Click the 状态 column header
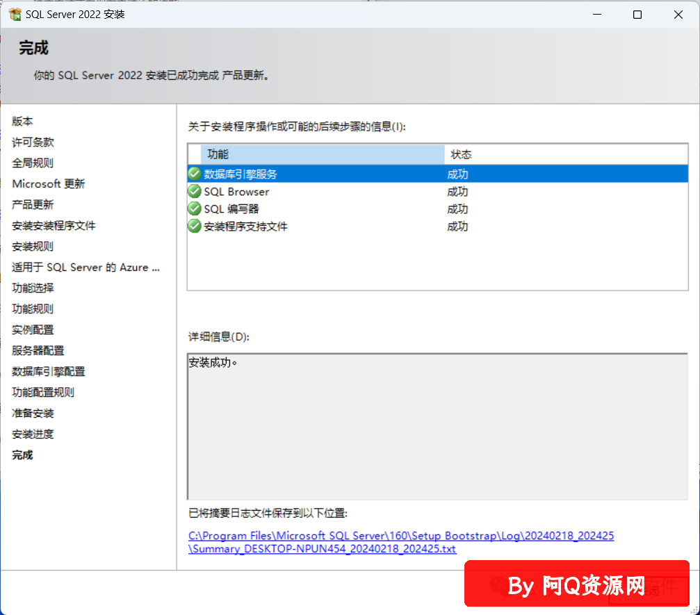This screenshot has height=615, width=700. (x=566, y=154)
